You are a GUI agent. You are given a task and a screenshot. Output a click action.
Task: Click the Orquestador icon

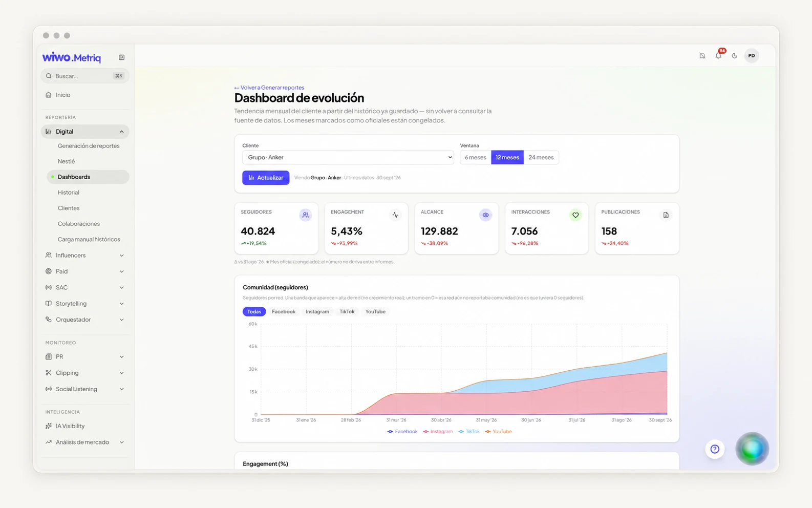(49, 320)
